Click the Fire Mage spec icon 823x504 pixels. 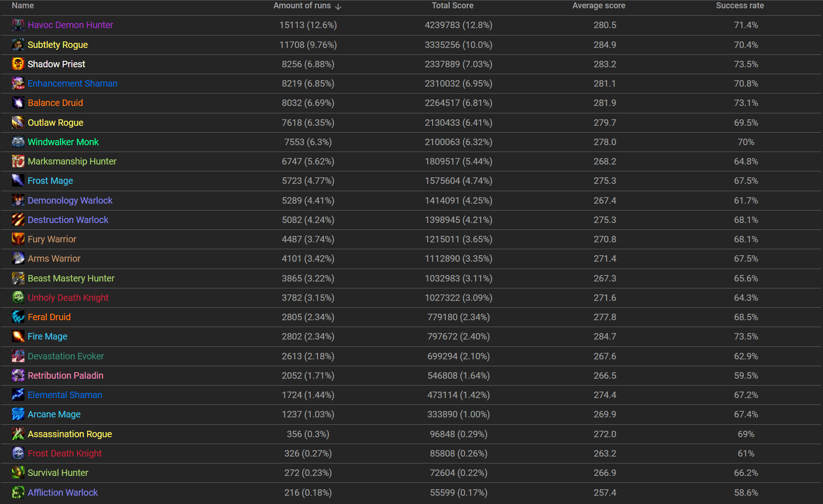point(18,336)
